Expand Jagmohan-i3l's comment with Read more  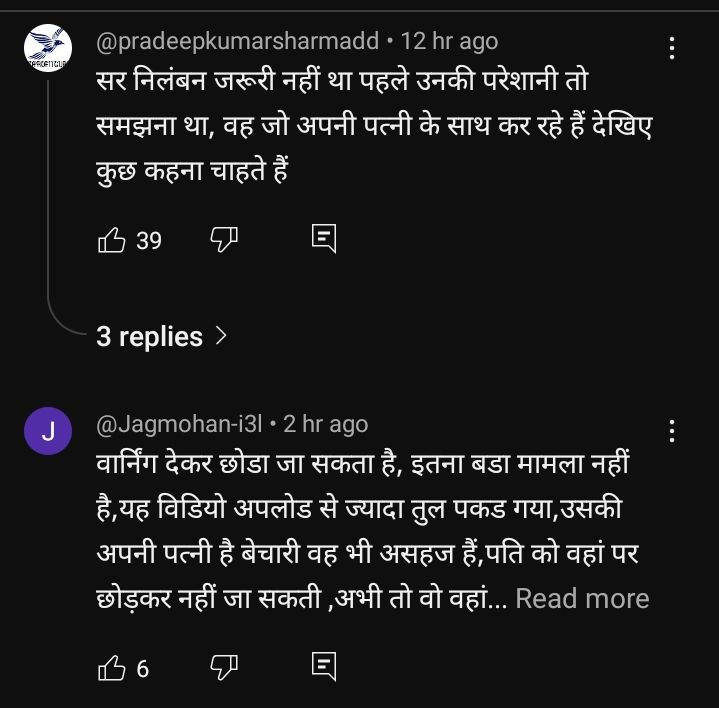point(582,599)
